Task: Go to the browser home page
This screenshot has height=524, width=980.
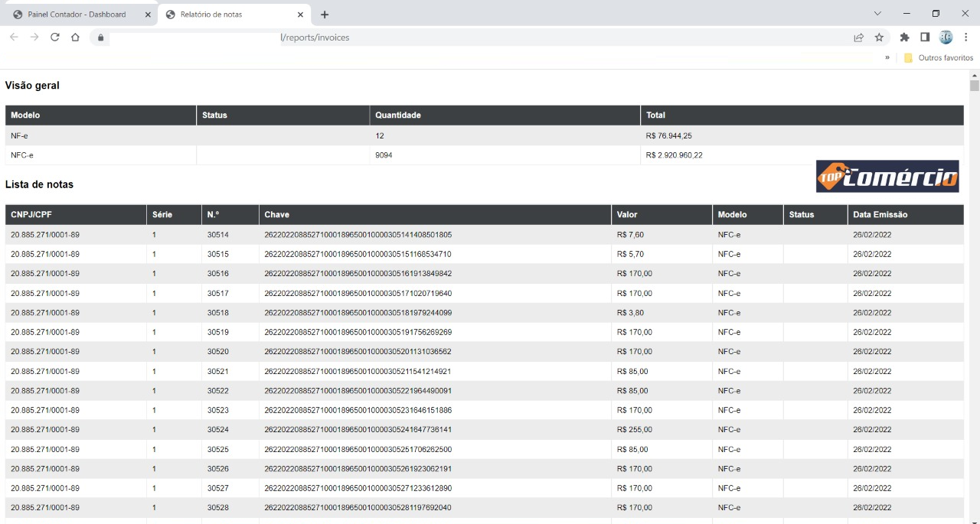Action: coord(75,37)
